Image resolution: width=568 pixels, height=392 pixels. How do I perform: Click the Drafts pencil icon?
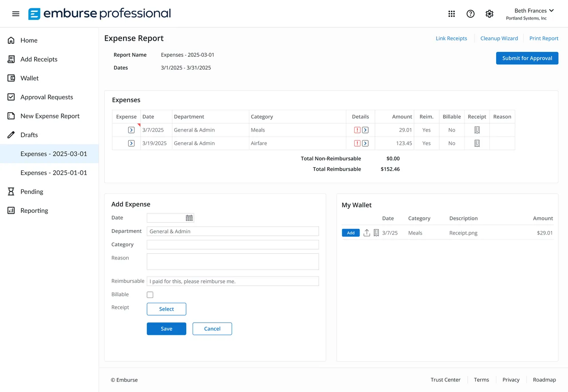pos(11,135)
